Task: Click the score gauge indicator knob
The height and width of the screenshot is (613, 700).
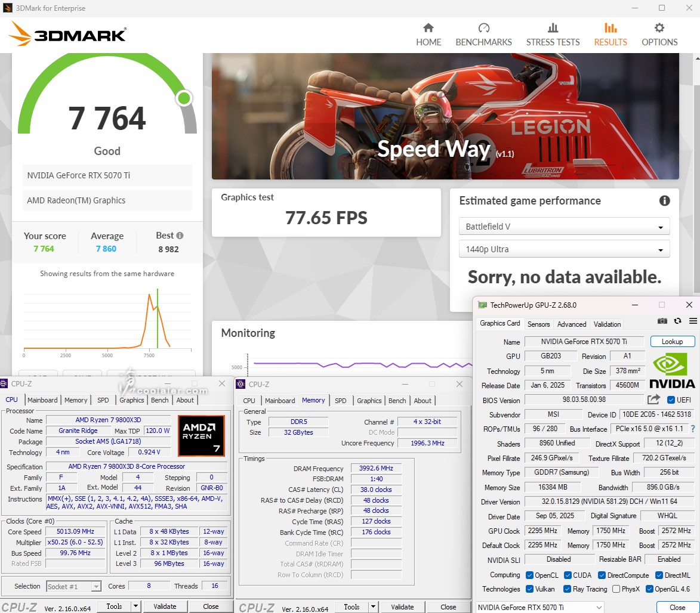Action: coord(184,98)
